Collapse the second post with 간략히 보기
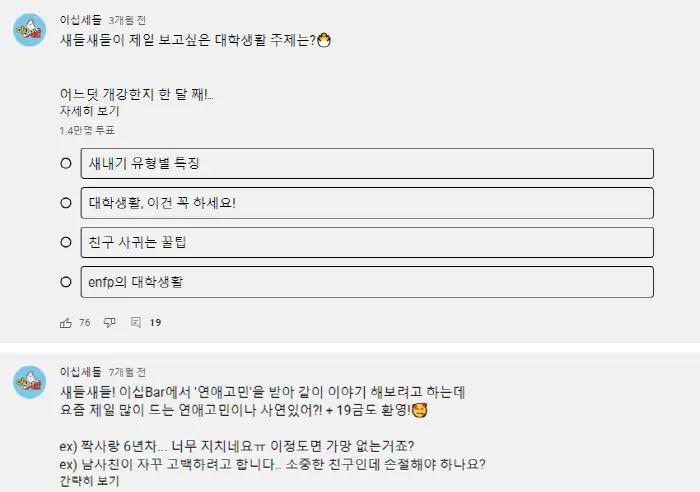This screenshot has width=700, height=492. (x=89, y=481)
